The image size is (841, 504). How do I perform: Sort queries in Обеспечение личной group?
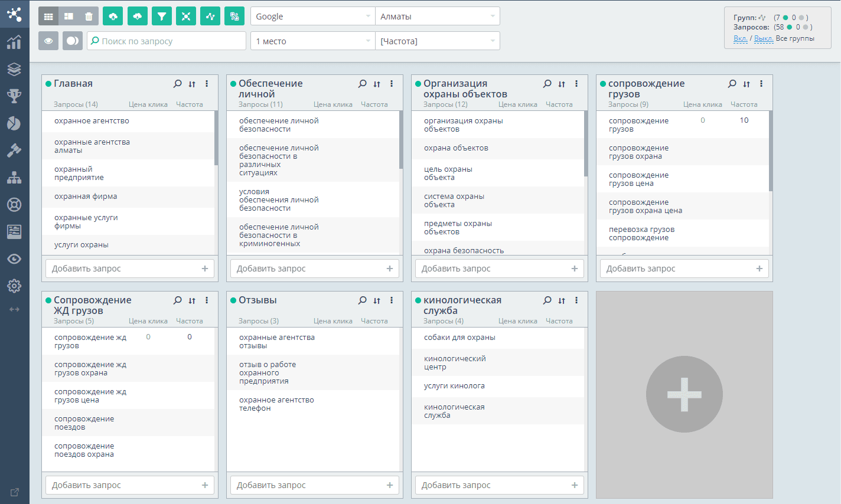[377, 84]
